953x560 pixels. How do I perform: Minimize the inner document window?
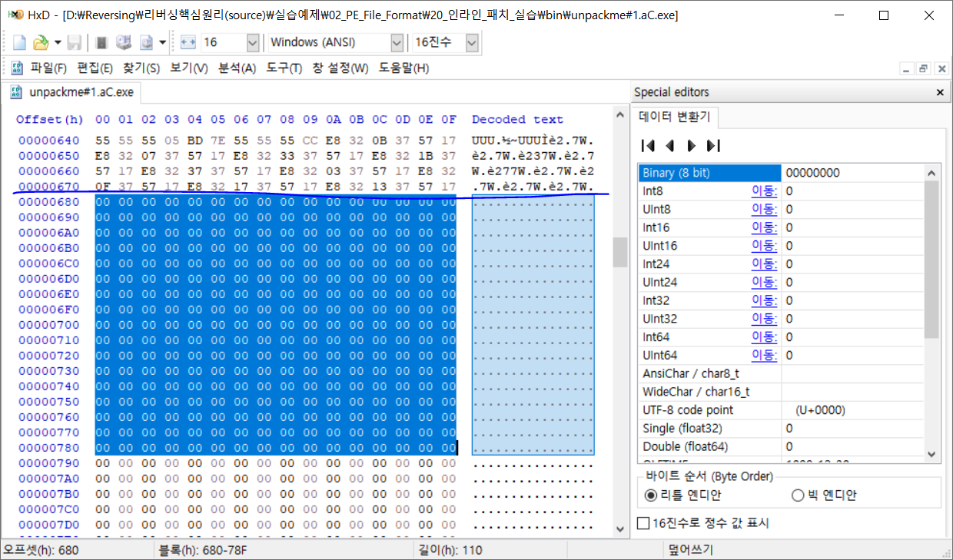[907, 68]
